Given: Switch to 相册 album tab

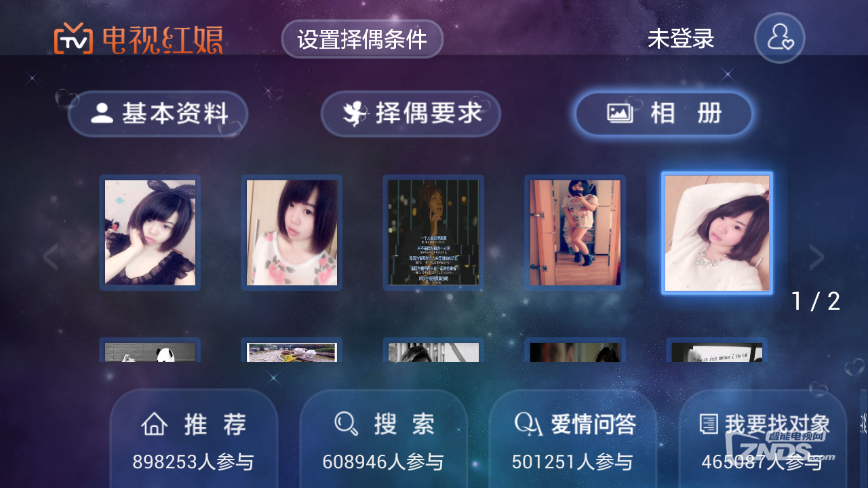Looking at the screenshot, I should (x=664, y=114).
